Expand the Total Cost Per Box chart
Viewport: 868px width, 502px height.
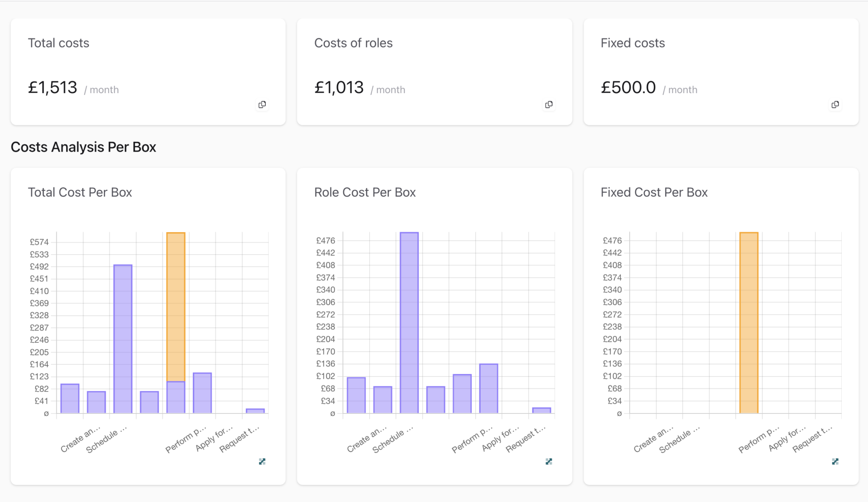(262, 461)
